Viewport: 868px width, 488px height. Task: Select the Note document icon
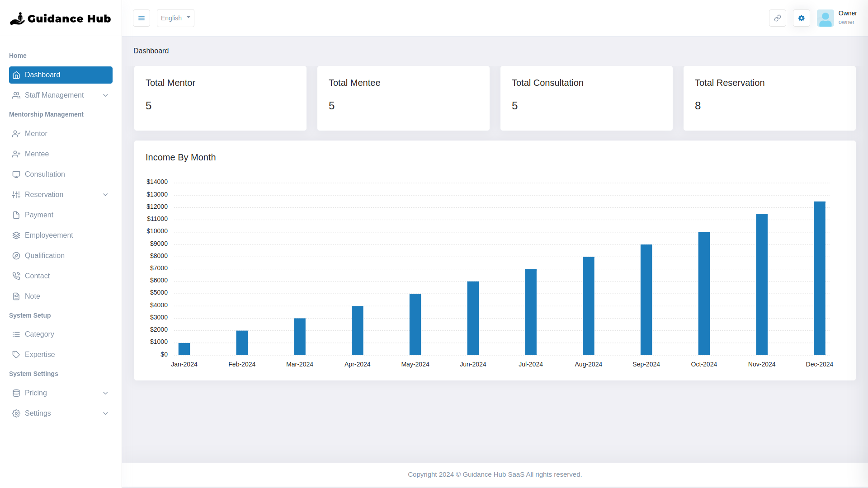coord(16,296)
